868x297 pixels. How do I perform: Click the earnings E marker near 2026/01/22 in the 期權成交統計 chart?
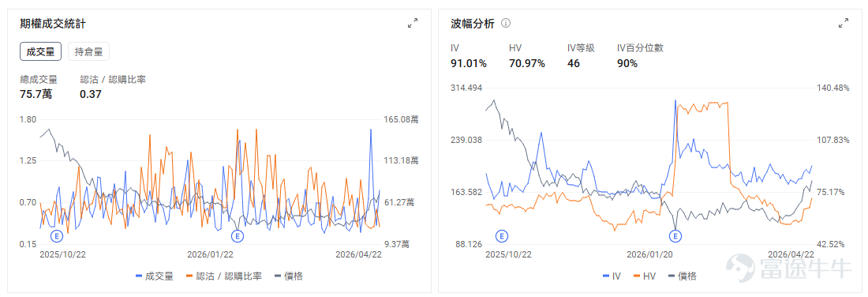coord(237,236)
